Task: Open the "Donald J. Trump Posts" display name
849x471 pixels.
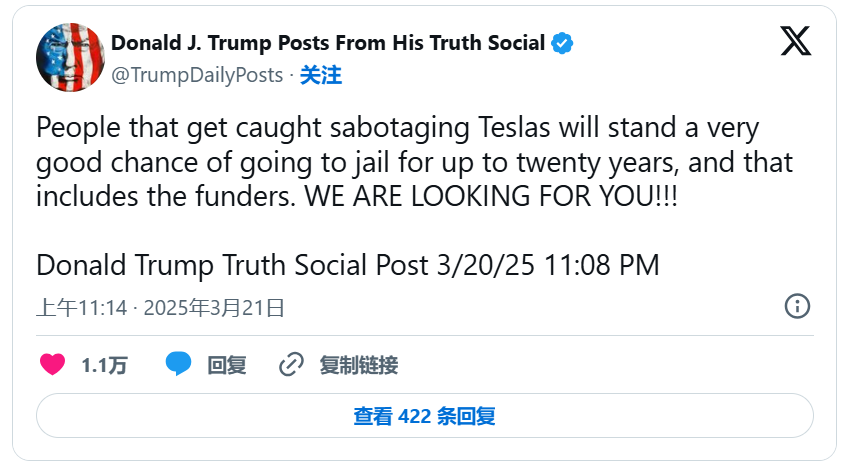Action: pos(328,43)
